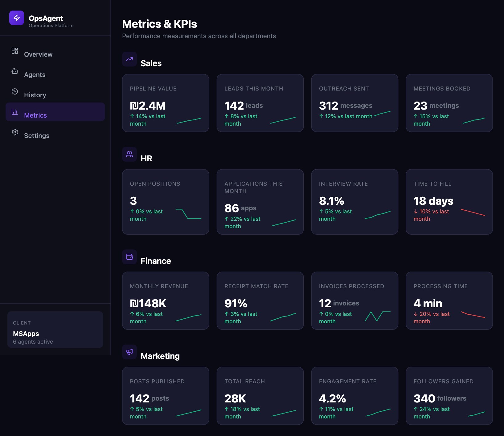Viewport: 504px width, 436px height.
Task: Click the 8.1% interview rate value
Action: pos(332,201)
